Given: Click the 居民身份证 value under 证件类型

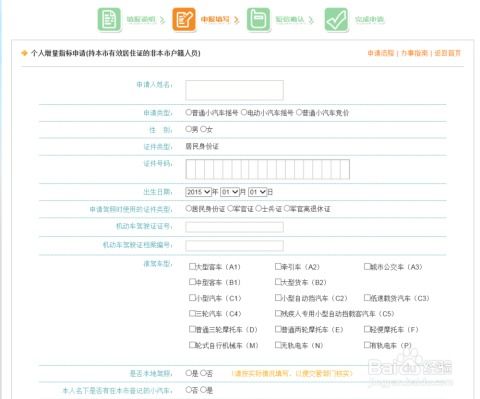Looking at the screenshot, I should coord(202,146).
